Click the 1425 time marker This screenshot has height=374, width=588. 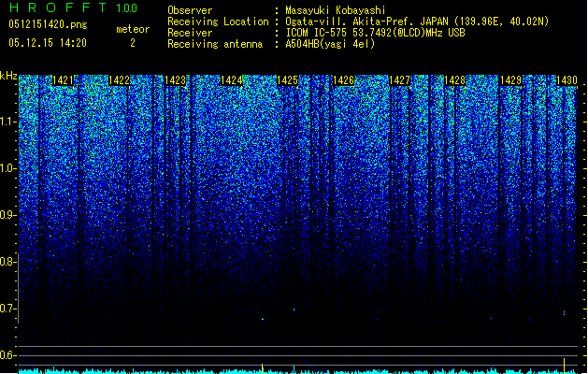[x=287, y=80]
